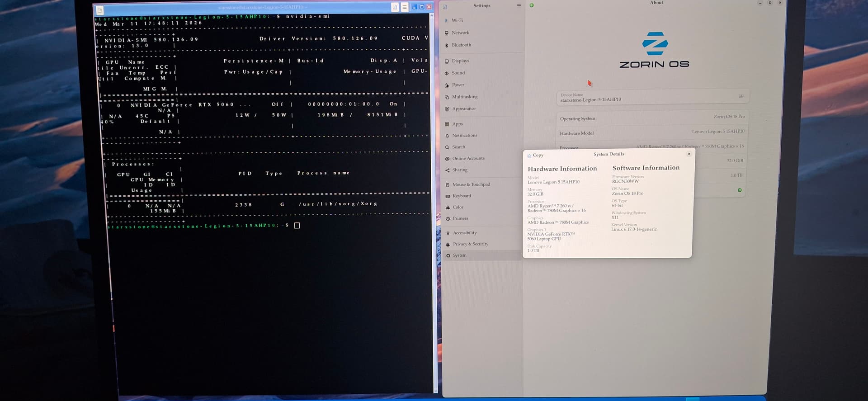Viewport: 868px width, 401px height.
Task: Go to the Printers settings panel
Action: tap(481, 218)
